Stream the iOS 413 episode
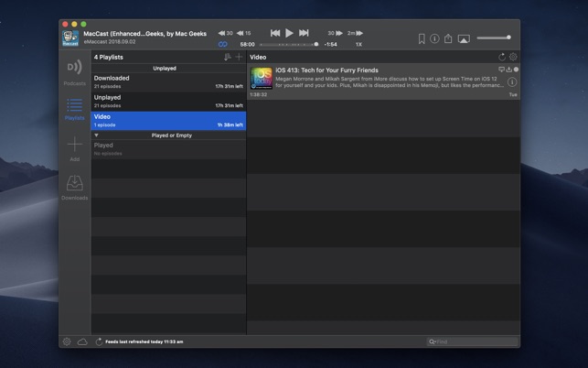Screen dimensions: 588x368 tap(501, 70)
